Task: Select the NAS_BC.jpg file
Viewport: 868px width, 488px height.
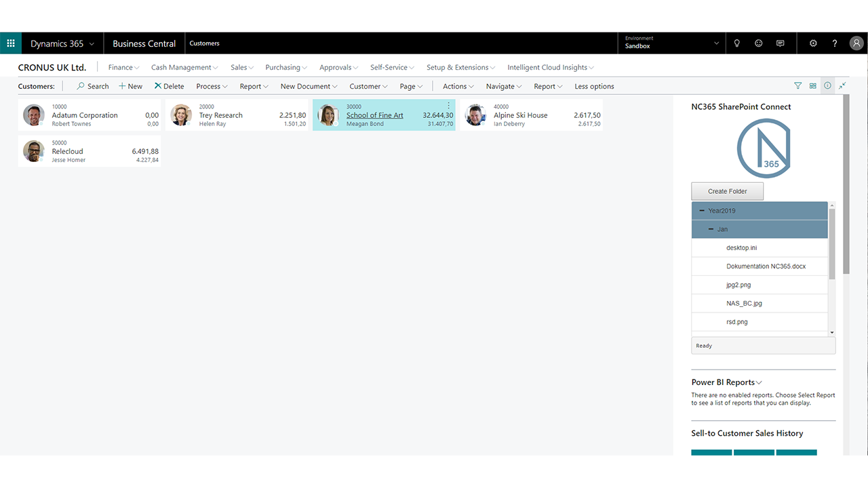Action: (x=759, y=304)
